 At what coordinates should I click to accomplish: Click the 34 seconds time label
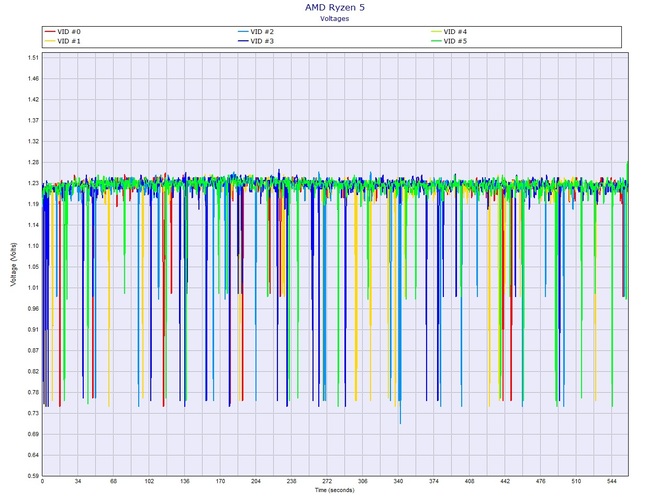[x=78, y=481]
